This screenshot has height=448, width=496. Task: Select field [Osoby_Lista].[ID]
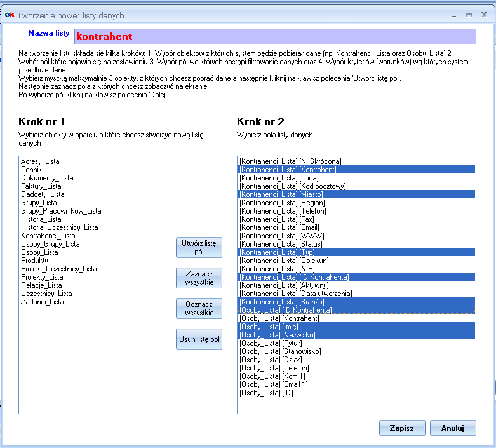(356, 393)
